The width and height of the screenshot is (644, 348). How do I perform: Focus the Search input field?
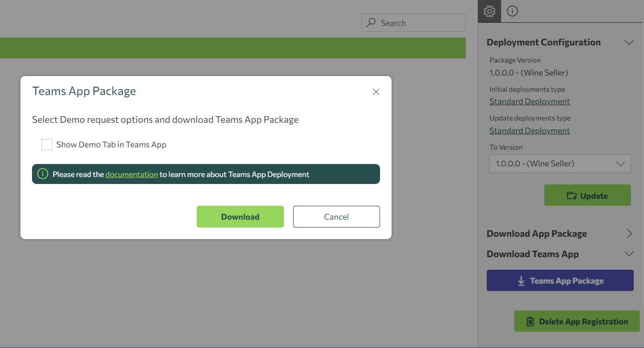pyautogui.click(x=413, y=23)
